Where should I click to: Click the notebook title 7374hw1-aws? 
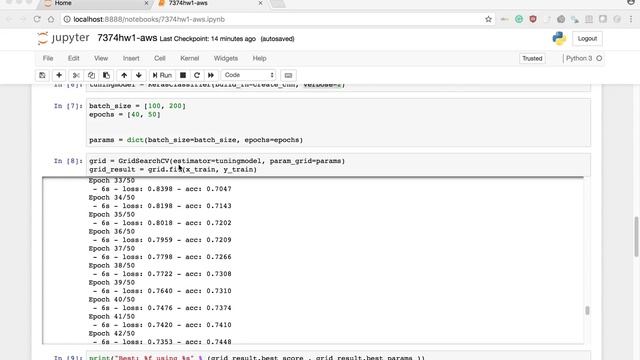tap(127, 38)
